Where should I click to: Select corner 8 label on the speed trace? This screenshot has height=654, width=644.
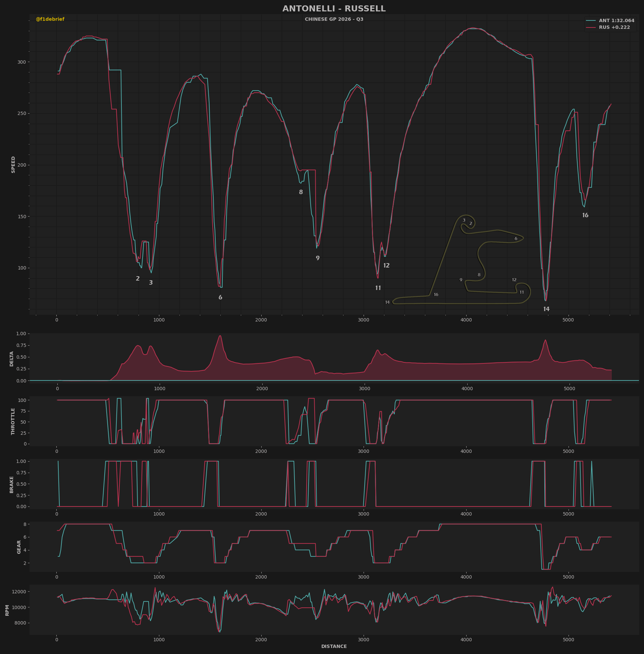click(x=301, y=192)
